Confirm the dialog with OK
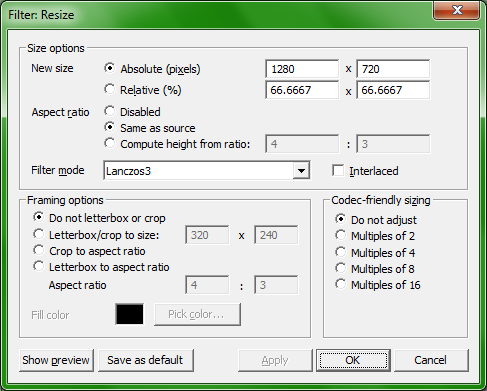The height and width of the screenshot is (391, 487). 353,360
